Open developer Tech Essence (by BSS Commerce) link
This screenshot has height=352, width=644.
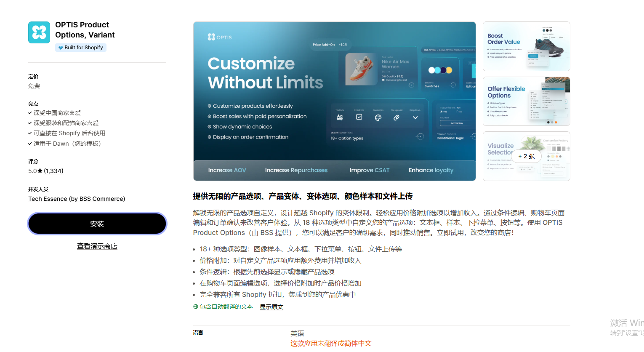[77, 199]
